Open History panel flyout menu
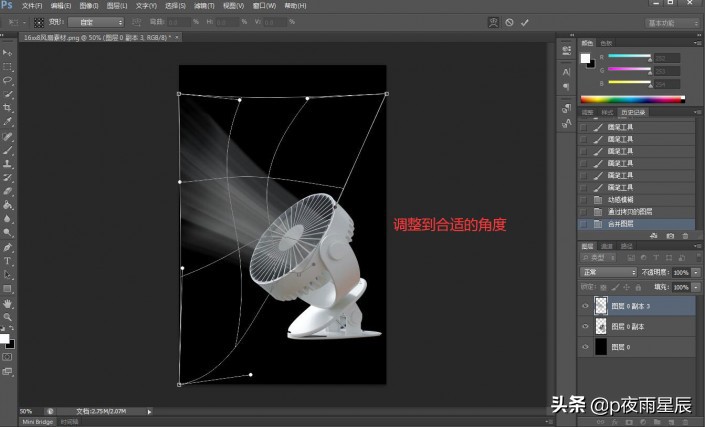705x427 pixels. pos(698,112)
